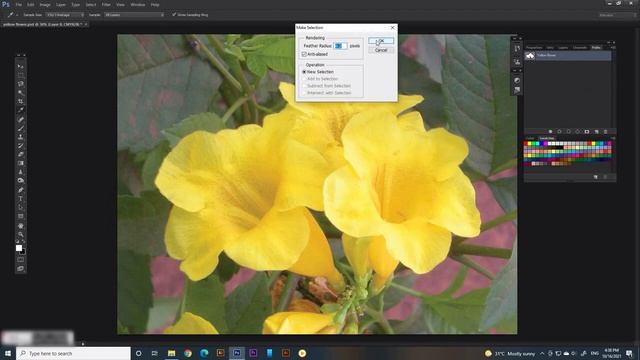The image size is (640, 360).
Task: Switch to the Color tab
Action: point(530,138)
